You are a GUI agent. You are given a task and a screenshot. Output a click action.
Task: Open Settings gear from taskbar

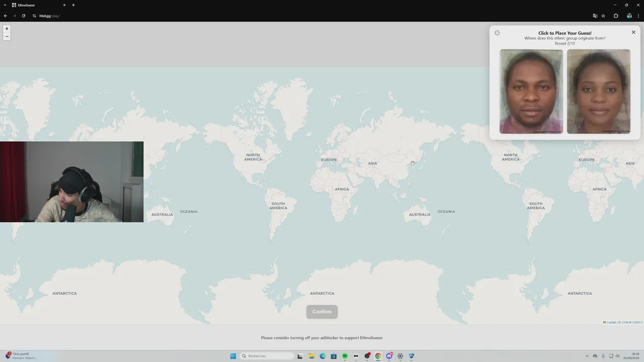(x=400, y=356)
